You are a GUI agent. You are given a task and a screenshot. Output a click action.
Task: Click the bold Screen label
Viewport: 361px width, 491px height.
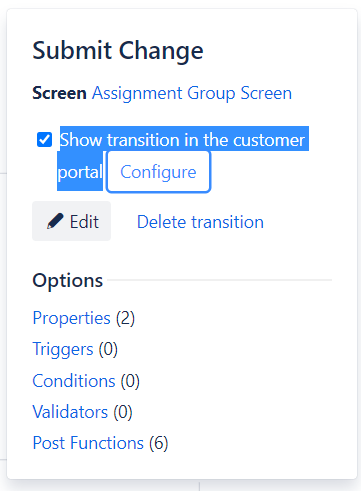[x=59, y=93]
